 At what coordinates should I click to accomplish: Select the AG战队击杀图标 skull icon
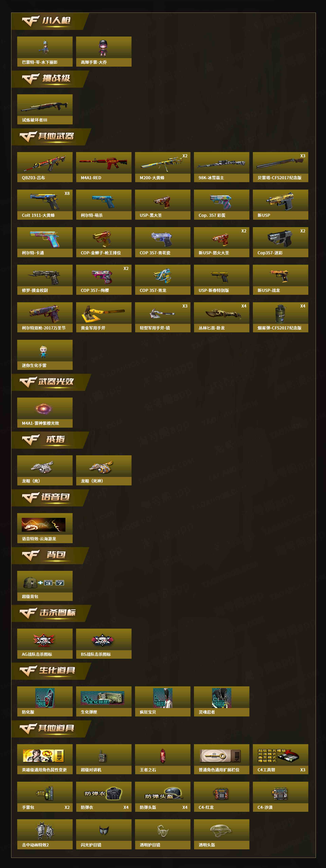click(x=44, y=640)
